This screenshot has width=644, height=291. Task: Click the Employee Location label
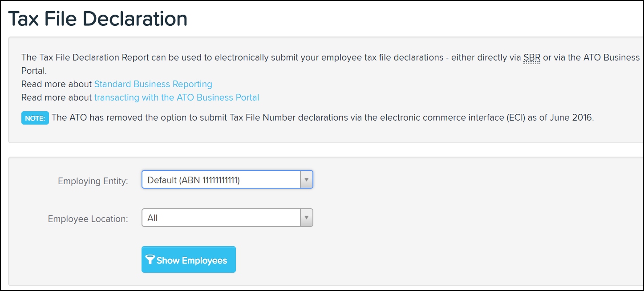(x=88, y=219)
